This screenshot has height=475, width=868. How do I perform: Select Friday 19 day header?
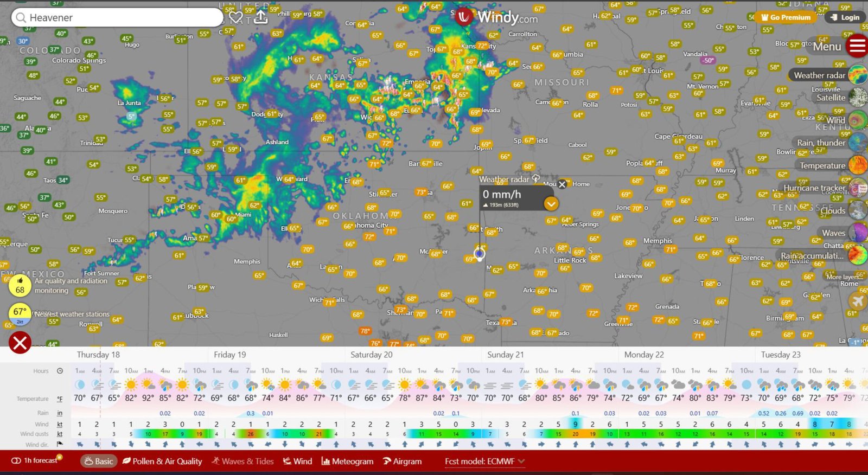coord(230,355)
